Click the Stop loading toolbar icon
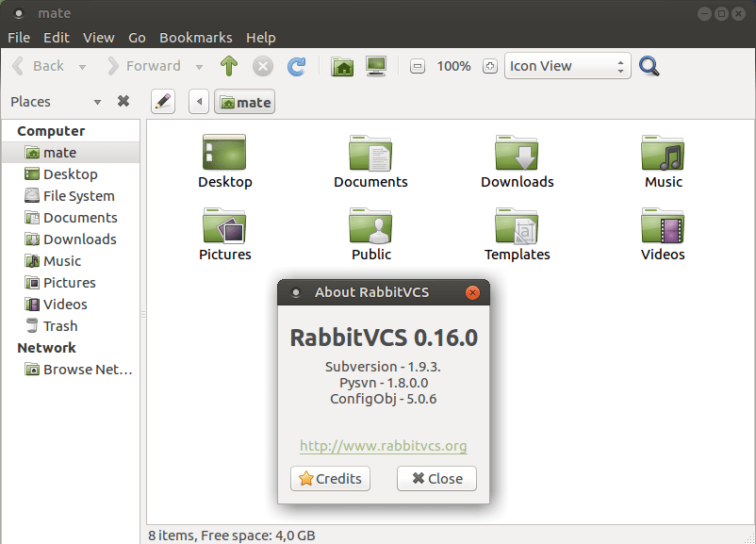Image resolution: width=756 pixels, height=544 pixels. point(263,66)
